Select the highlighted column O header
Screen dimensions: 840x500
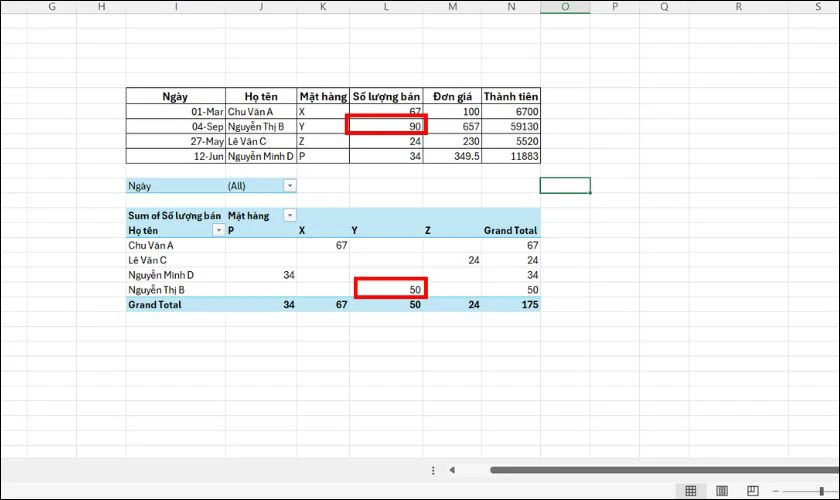coord(565,7)
